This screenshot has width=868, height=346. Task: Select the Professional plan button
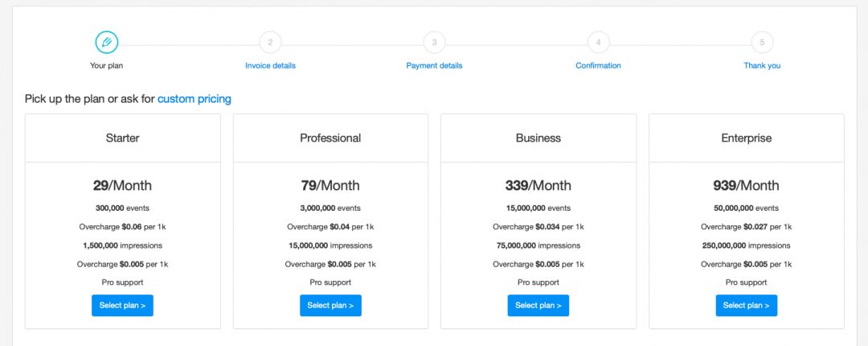point(330,306)
